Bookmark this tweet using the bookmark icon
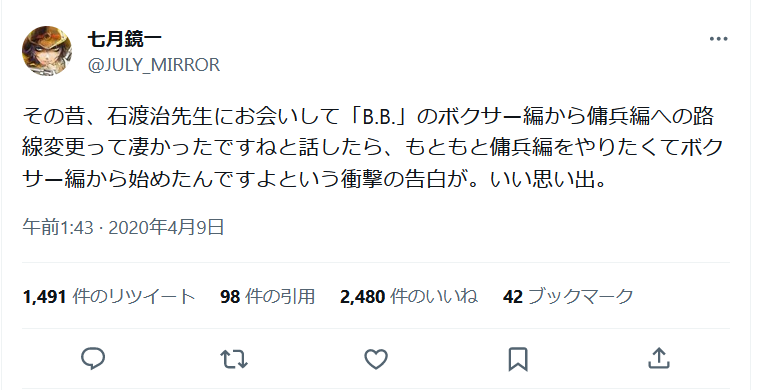 coord(518,359)
